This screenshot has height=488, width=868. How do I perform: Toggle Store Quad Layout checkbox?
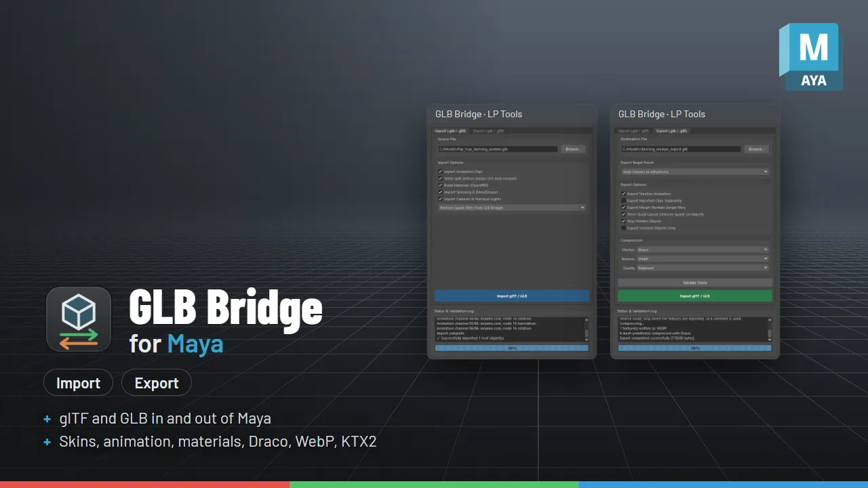623,214
